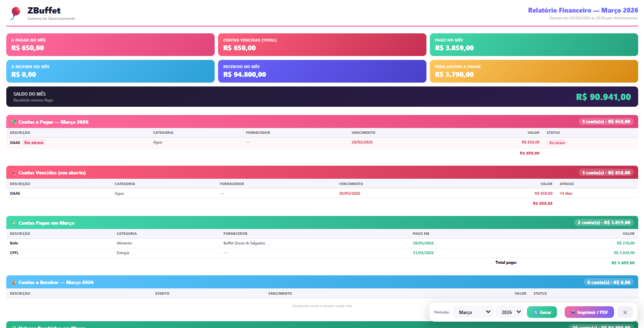
Task: Click the alert icon beside Contas Vencidas
Action: click(14, 172)
